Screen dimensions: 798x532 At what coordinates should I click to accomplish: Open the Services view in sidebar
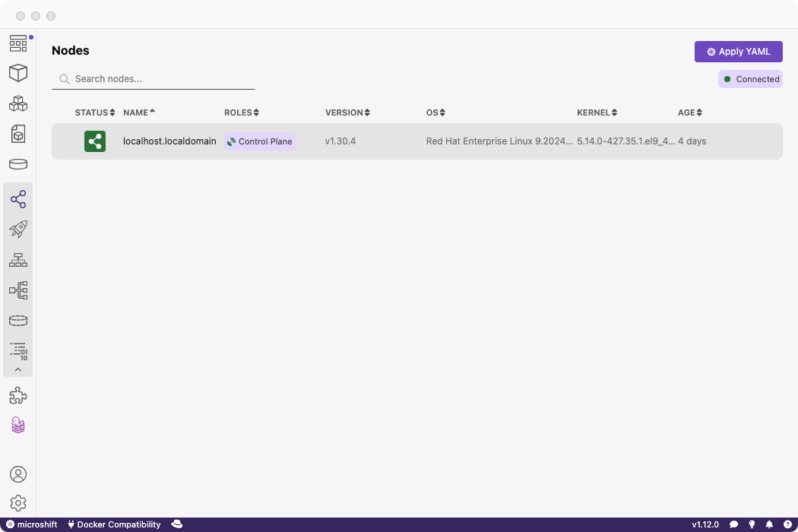pos(18,260)
